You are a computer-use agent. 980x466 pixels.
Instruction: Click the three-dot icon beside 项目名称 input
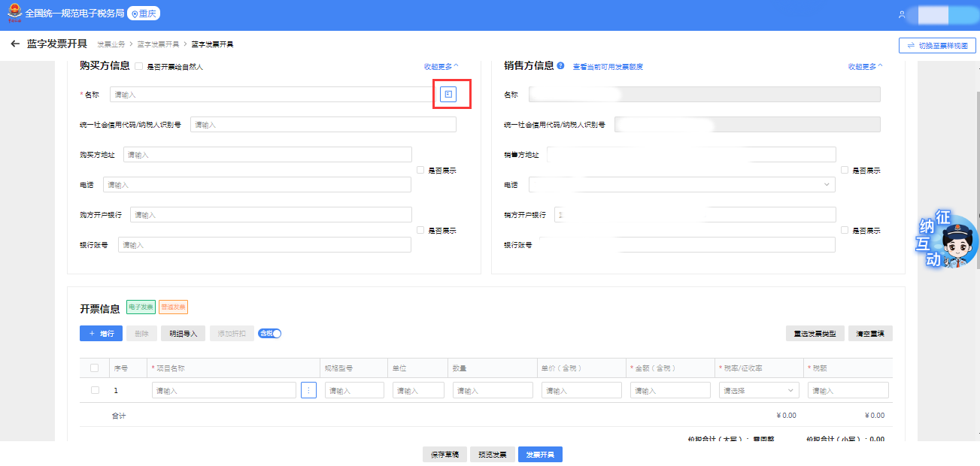coord(308,390)
